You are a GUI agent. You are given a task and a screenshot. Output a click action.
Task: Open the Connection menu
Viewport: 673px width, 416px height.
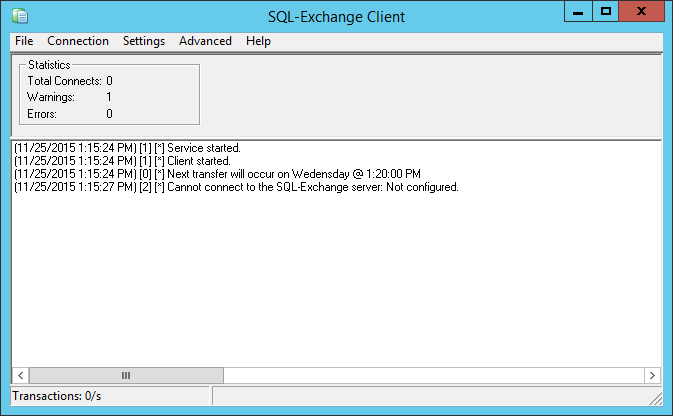[78, 41]
